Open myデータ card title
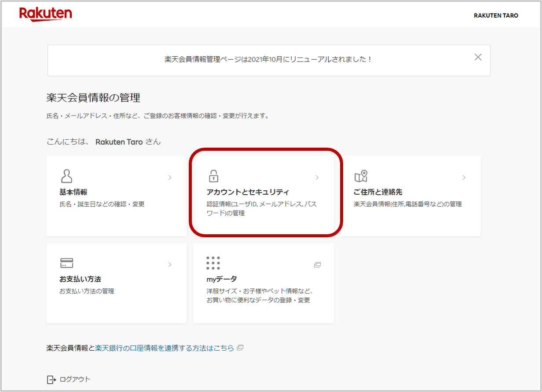This screenshot has height=392, width=542. [x=222, y=279]
